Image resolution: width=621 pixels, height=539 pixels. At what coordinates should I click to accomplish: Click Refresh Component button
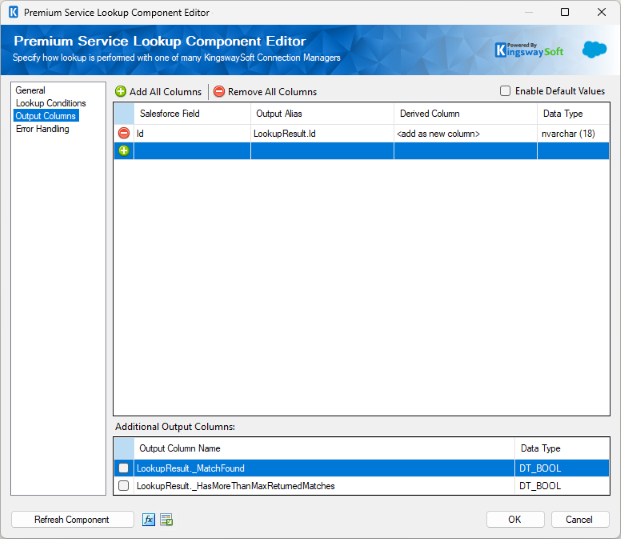tap(72, 520)
